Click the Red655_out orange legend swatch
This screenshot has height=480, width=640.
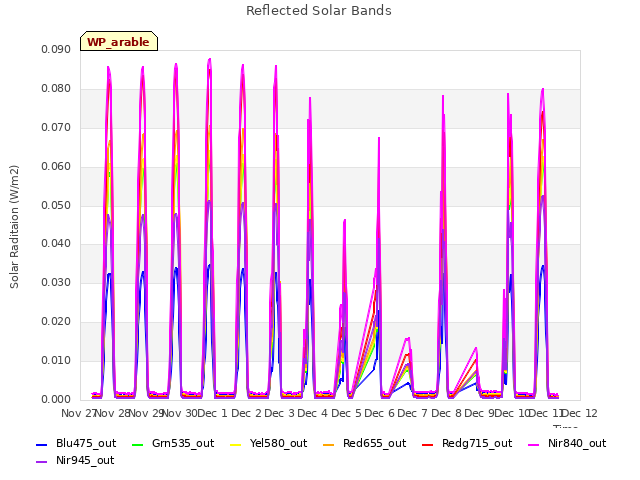(329, 444)
